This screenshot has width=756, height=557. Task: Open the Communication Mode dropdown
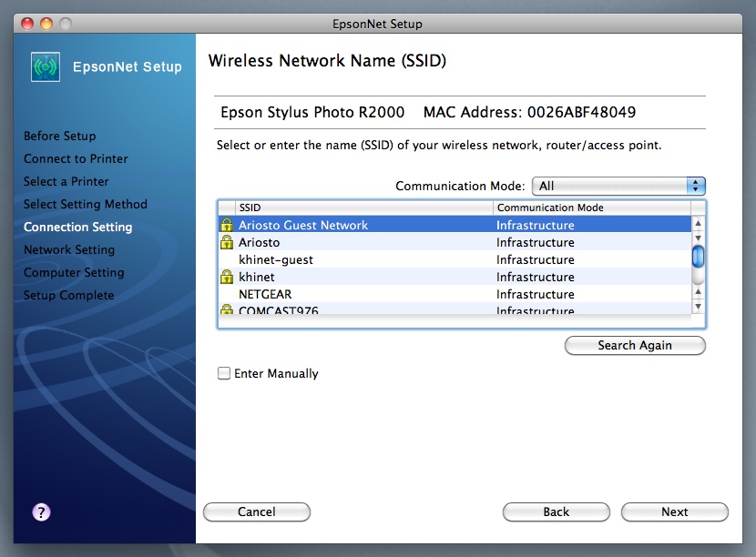(x=618, y=186)
